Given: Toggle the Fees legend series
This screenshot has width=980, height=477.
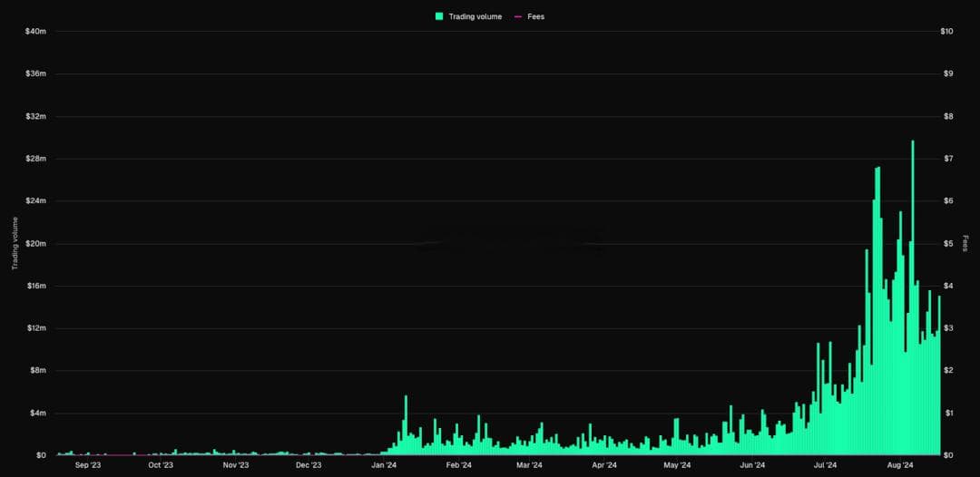Looking at the screenshot, I should coord(529,17).
